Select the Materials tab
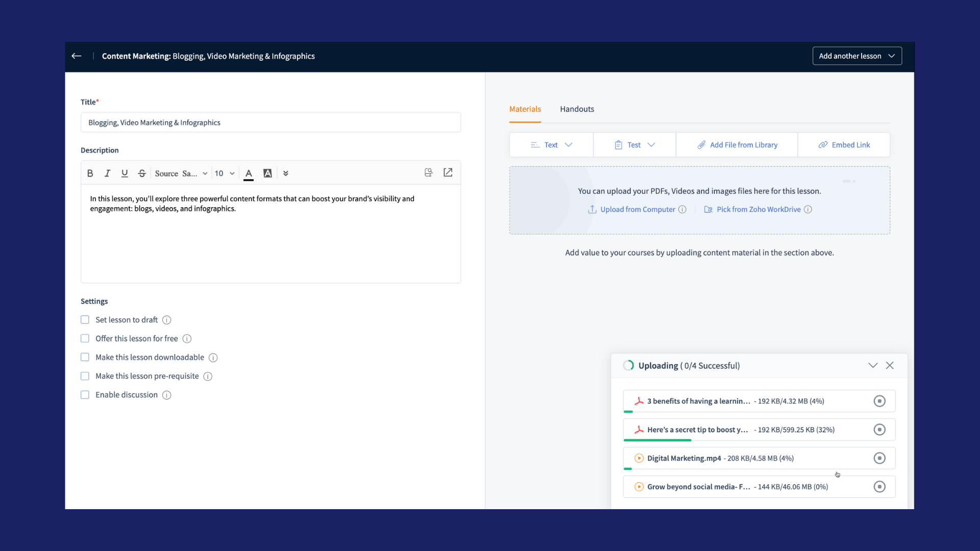The image size is (980, 551). pos(525,109)
